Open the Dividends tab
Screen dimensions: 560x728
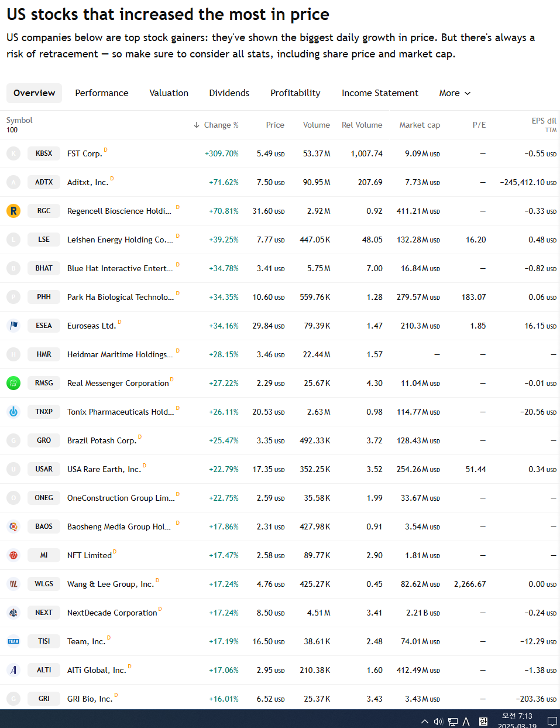(x=229, y=93)
